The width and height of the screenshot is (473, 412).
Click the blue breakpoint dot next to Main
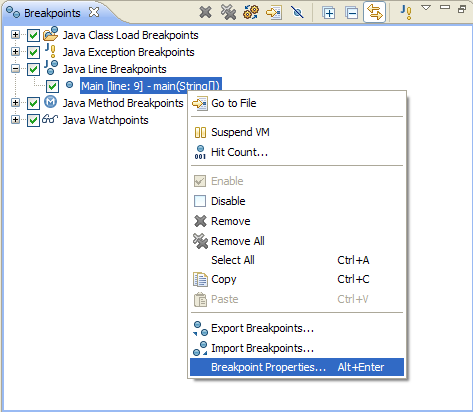[69, 85]
